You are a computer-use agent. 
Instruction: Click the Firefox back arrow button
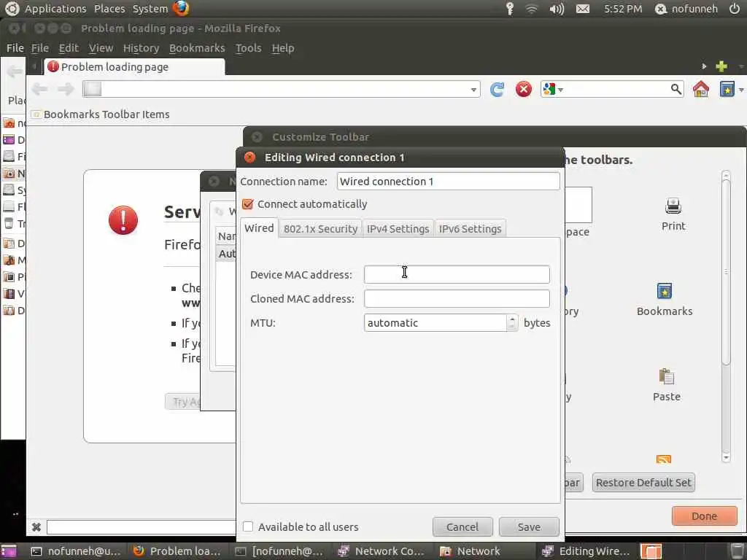[x=39, y=89]
